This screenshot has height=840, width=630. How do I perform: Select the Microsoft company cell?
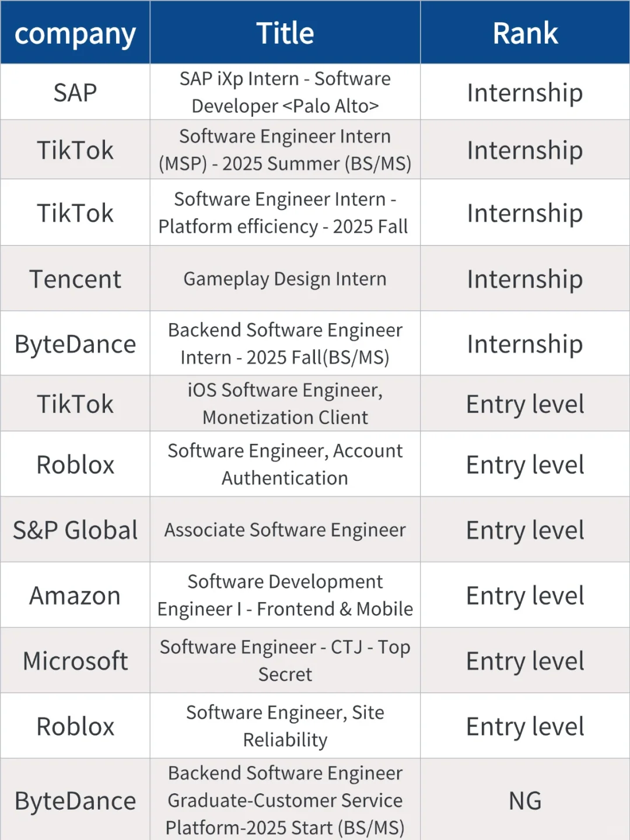[75, 660]
